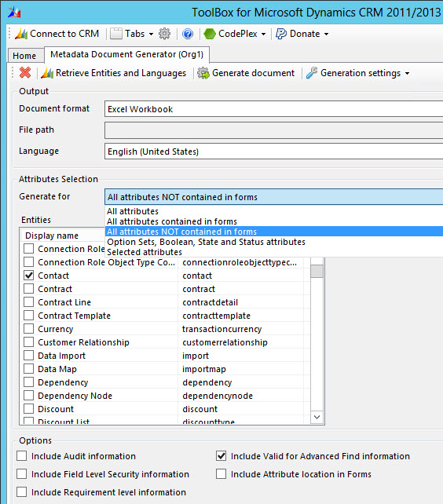Screen dimensions: 443x504
Task: Expand the Tabs dropdown arrow
Action: (151, 34)
